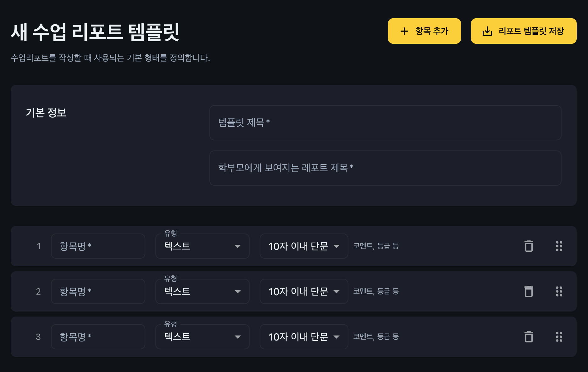This screenshot has height=372, width=588.
Task: Open the 유형 dropdown in row 1
Action: (x=202, y=246)
